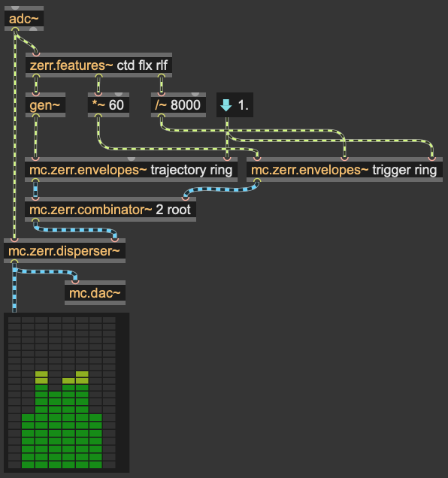The height and width of the screenshot is (478, 448).
Task: Click the middle outlet of zerr.features~
Action: point(98,76)
